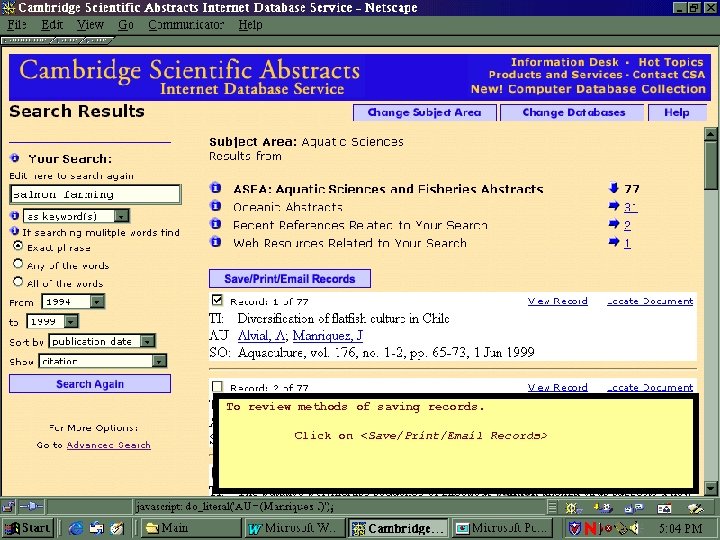This screenshot has height=540, width=720.
Task: Open View Record link for Record 1
Action: click(557, 301)
